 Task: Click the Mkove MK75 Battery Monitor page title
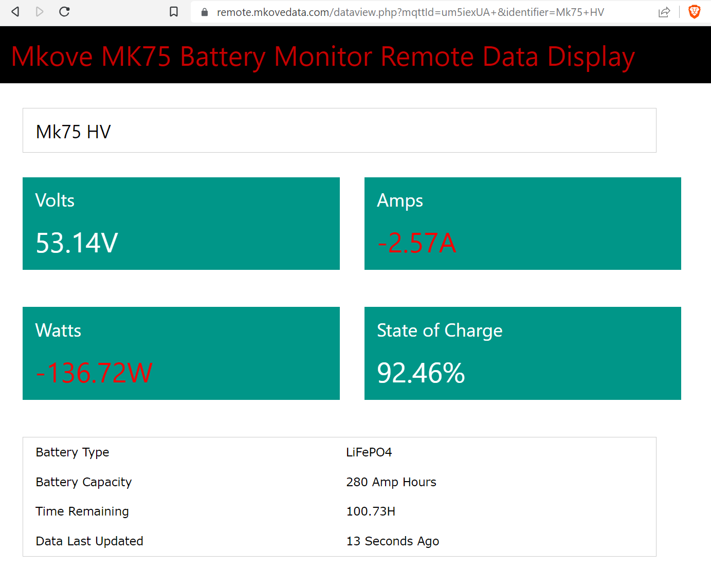323,57
